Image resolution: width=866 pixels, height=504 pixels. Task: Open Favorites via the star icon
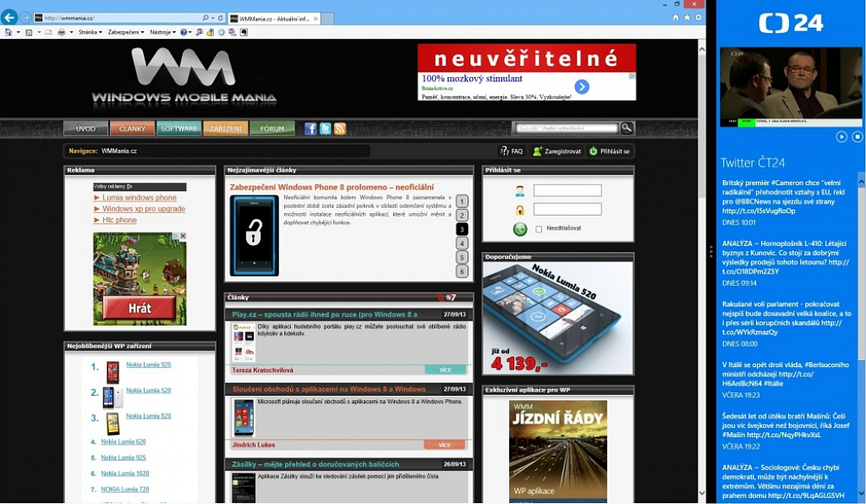pyautogui.click(x=687, y=18)
